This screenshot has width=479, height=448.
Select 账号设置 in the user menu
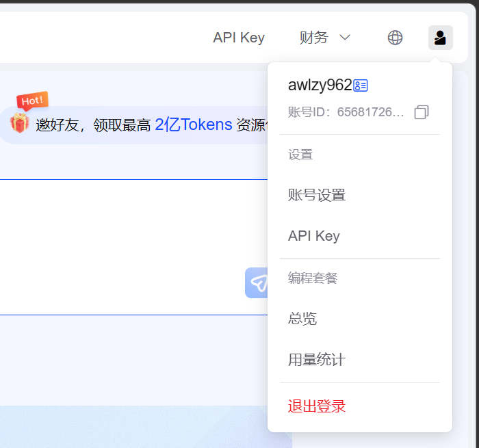point(317,195)
